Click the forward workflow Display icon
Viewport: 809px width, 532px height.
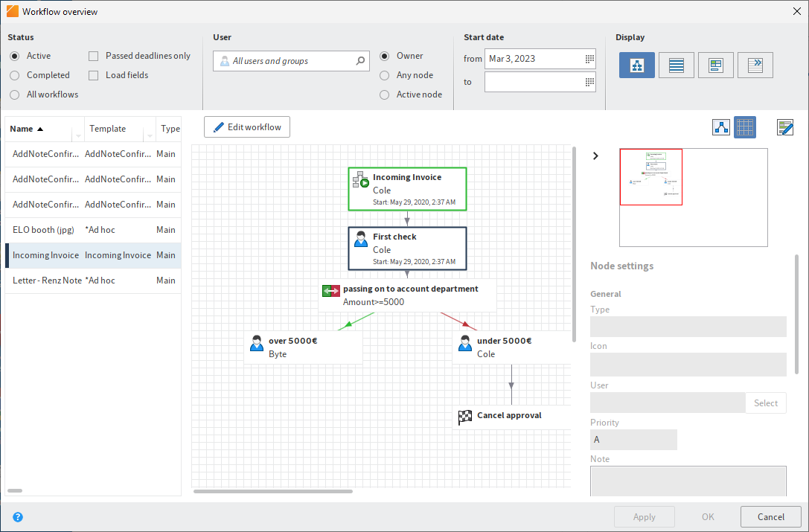click(755, 65)
